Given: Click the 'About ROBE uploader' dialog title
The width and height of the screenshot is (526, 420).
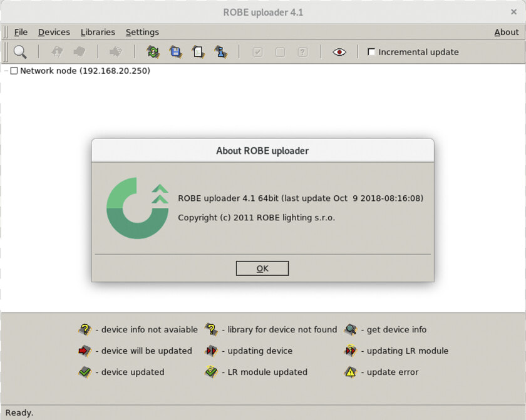Looking at the screenshot, I should coord(262,151).
